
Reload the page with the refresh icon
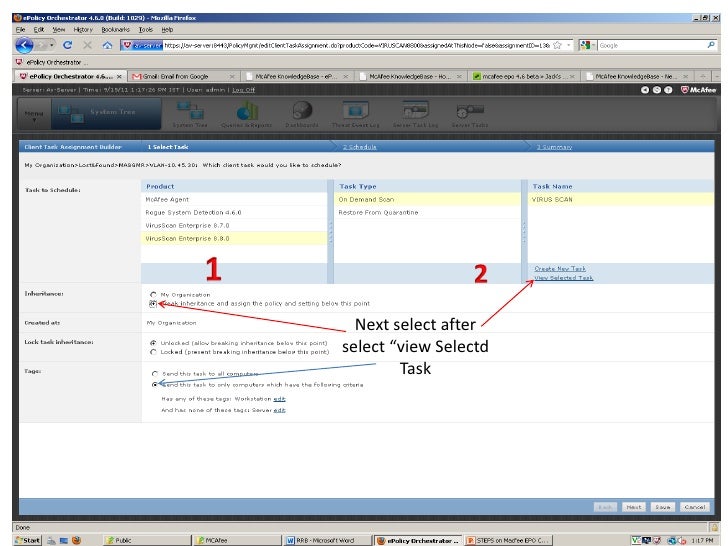tap(67, 45)
